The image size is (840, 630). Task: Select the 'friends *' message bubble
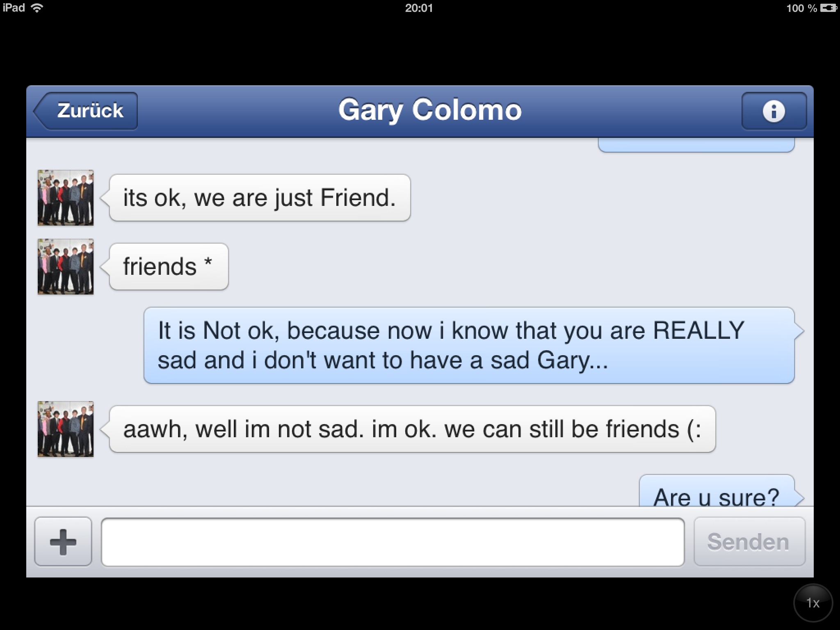coord(168,267)
